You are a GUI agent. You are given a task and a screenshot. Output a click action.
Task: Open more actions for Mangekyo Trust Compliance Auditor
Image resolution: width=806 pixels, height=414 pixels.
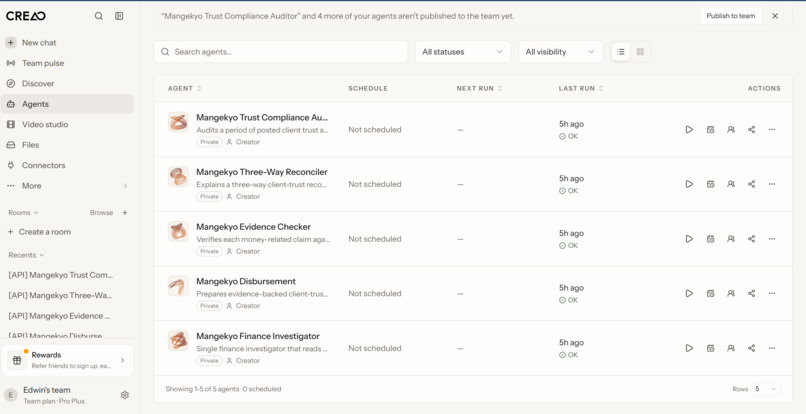coord(772,130)
